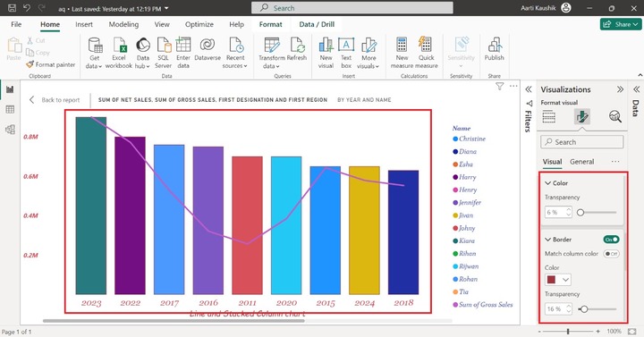The height and width of the screenshot is (337, 644).
Task: Open More visuals gallery
Action: 369,53
